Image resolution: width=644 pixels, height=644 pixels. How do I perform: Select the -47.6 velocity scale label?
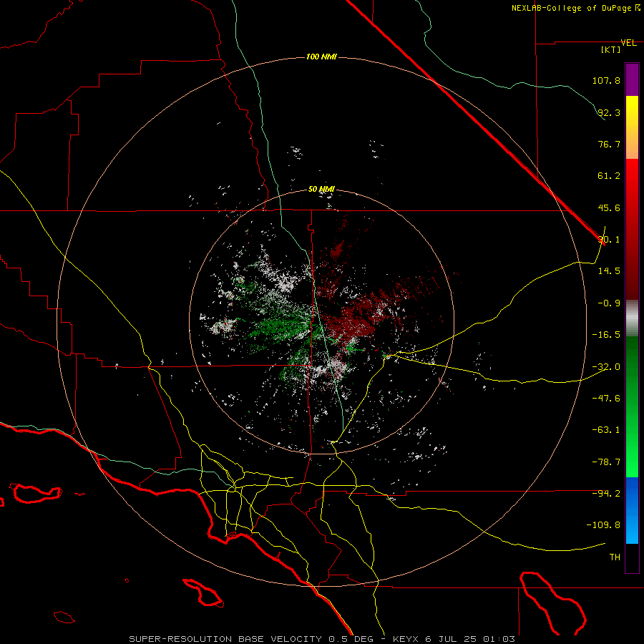(606, 398)
